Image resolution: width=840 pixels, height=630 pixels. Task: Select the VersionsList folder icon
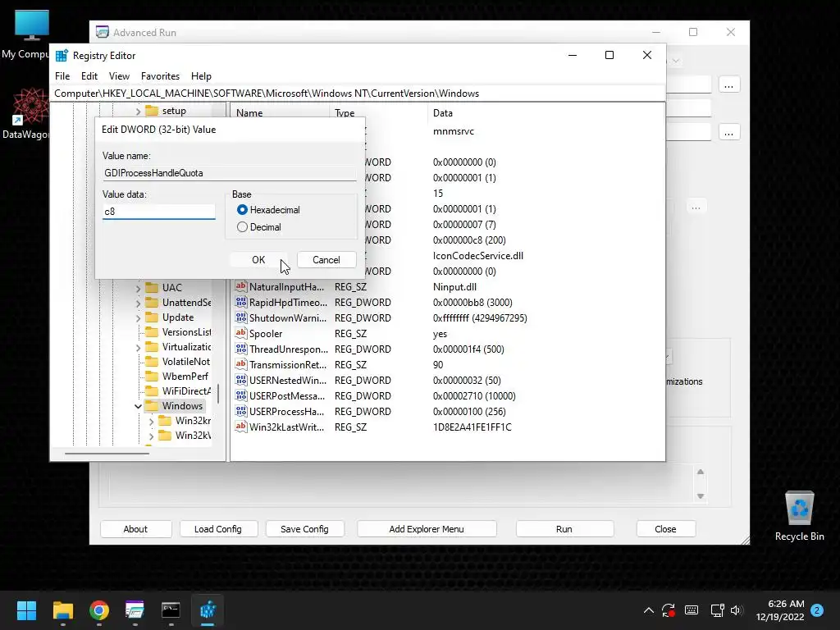pyautogui.click(x=152, y=331)
